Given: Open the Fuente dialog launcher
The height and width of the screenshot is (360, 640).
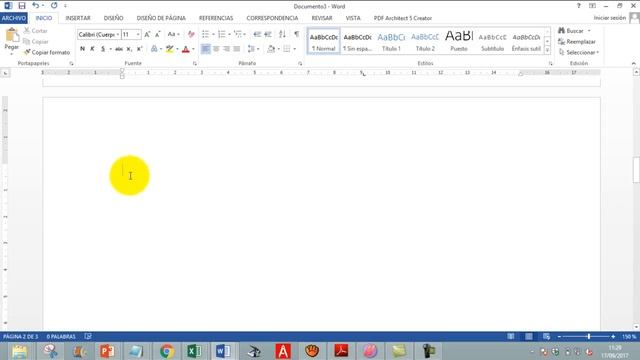Looking at the screenshot, I should 195,64.
